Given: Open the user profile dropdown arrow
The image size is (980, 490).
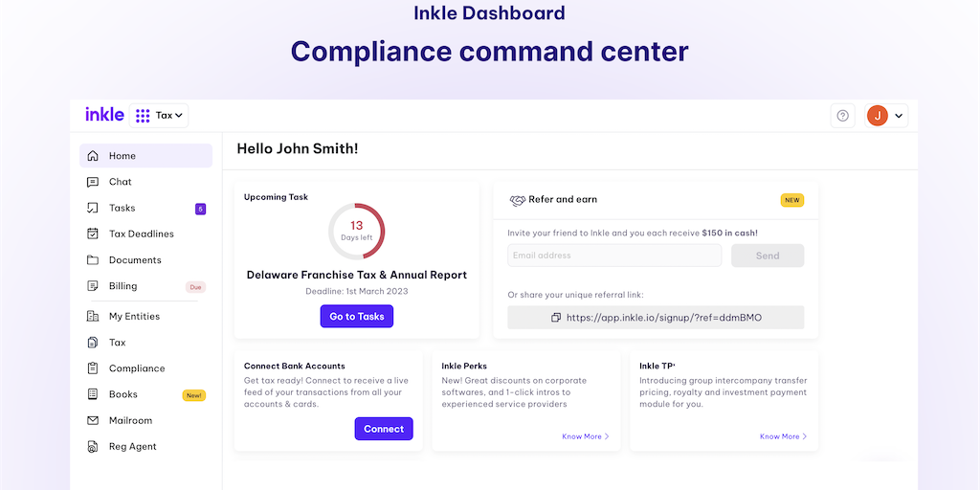Looking at the screenshot, I should point(899,117).
